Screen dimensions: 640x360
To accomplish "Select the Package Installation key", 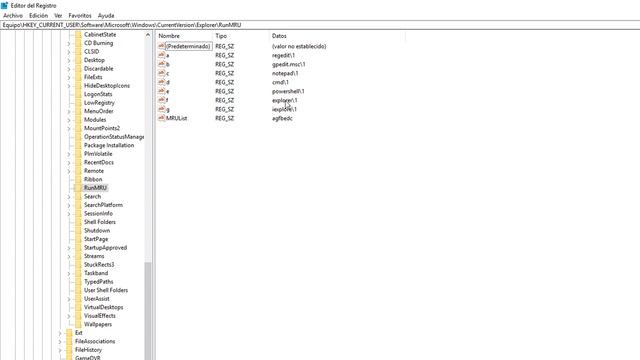I will click(x=109, y=145).
